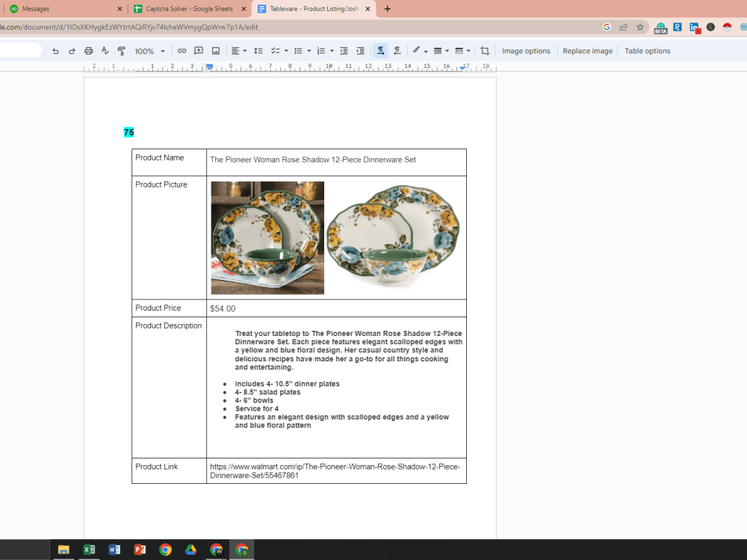Decrease the indent
Viewport: 747px width, 560px height.
[x=344, y=51]
